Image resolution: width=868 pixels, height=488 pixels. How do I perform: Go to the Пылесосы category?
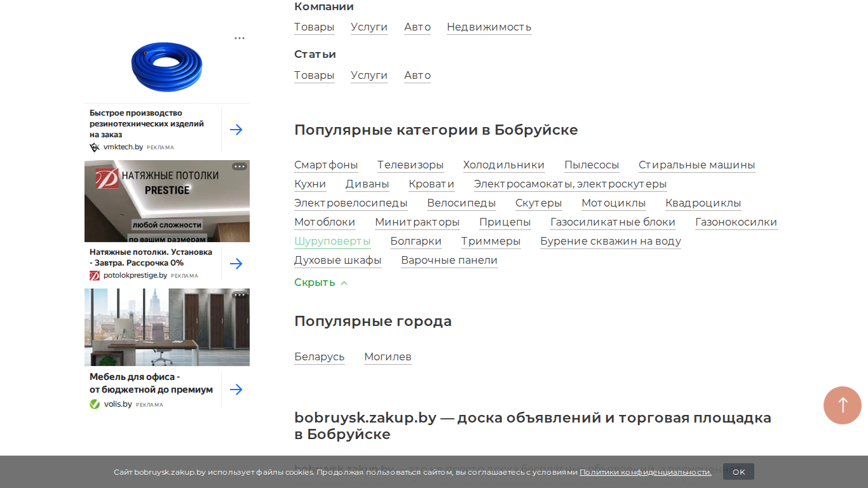click(x=592, y=165)
